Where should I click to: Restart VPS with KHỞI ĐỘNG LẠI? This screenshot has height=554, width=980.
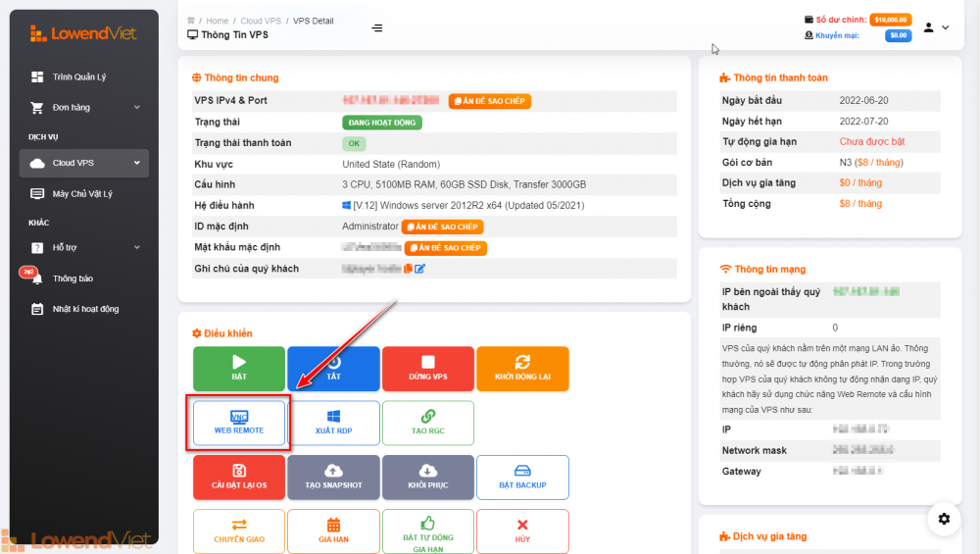(x=522, y=369)
